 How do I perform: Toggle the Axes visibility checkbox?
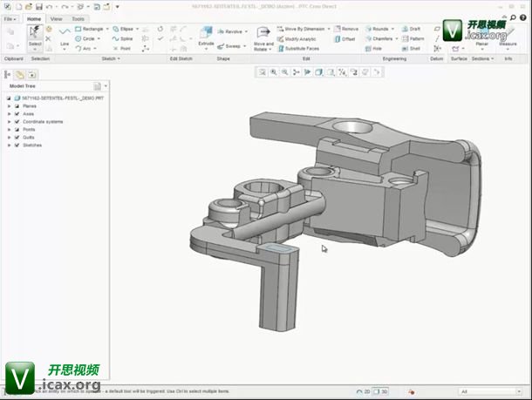(17, 113)
